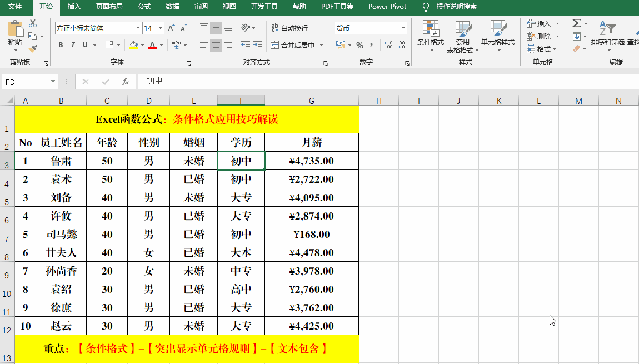Click the Fill down icon
This screenshot has width=639, height=364.
576,36
